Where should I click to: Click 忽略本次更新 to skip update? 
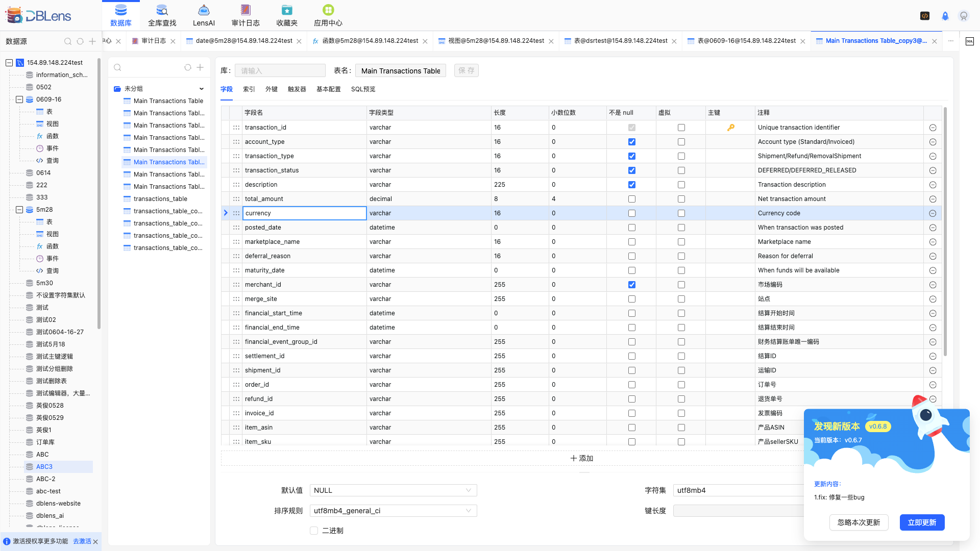859,522
